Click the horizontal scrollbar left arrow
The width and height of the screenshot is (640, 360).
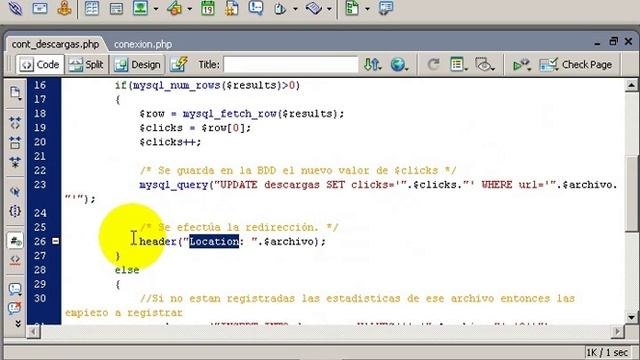[x=33, y=331]
